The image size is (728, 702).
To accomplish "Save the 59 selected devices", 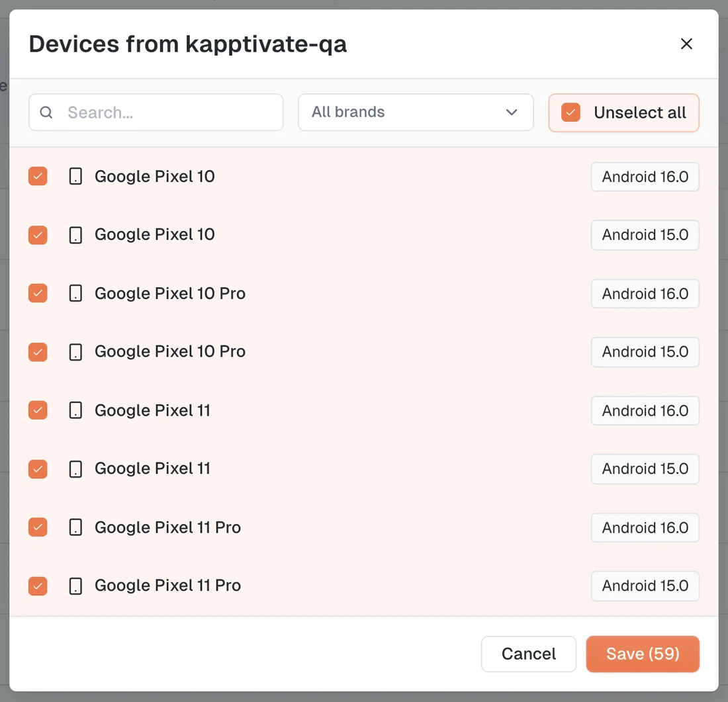I will coord(643,654).
